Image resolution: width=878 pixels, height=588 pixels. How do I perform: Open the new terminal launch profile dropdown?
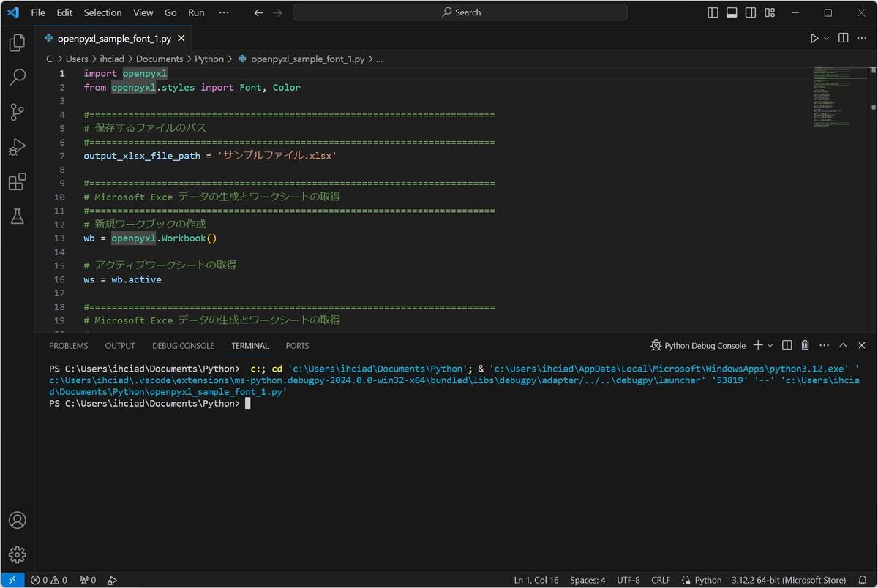770,345
